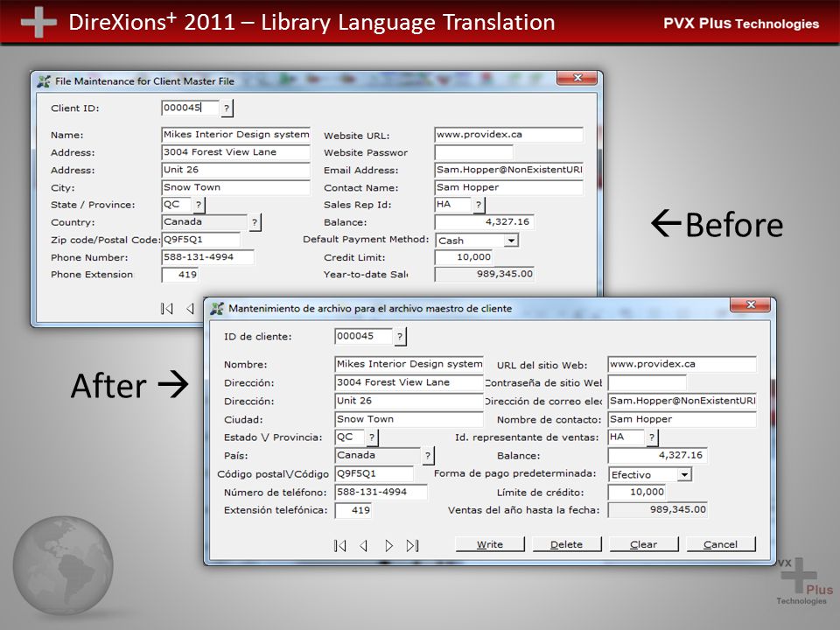Click the URL del sitio Web field
Viewport: 840px width, 630px height.
click(682, 364)
